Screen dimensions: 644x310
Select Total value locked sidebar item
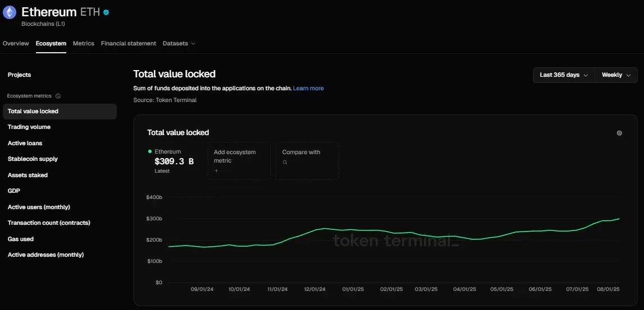click(60, 112)
